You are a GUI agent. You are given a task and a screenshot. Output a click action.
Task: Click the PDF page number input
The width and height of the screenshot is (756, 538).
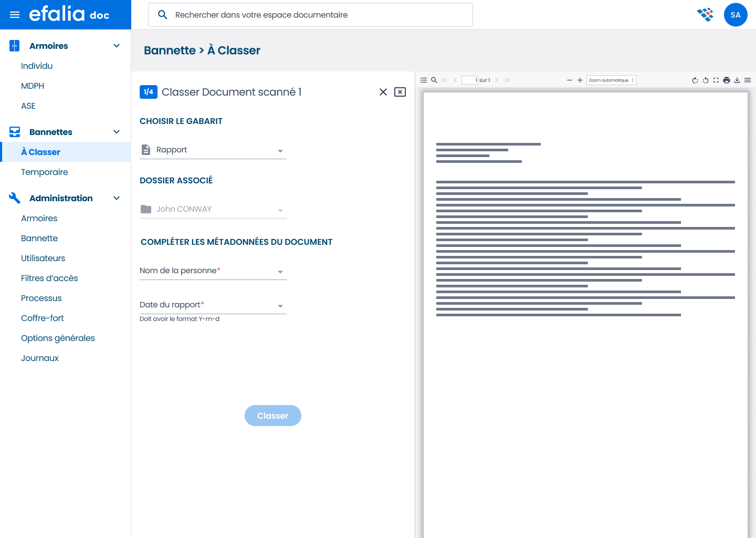469,80
